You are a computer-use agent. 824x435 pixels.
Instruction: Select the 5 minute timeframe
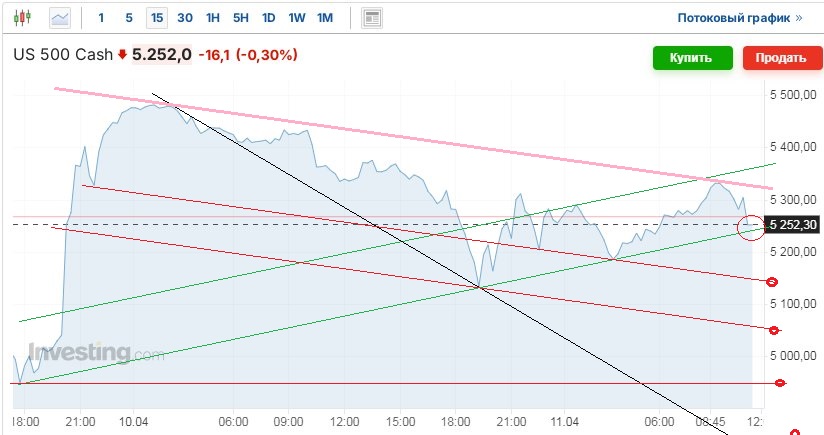128,18
